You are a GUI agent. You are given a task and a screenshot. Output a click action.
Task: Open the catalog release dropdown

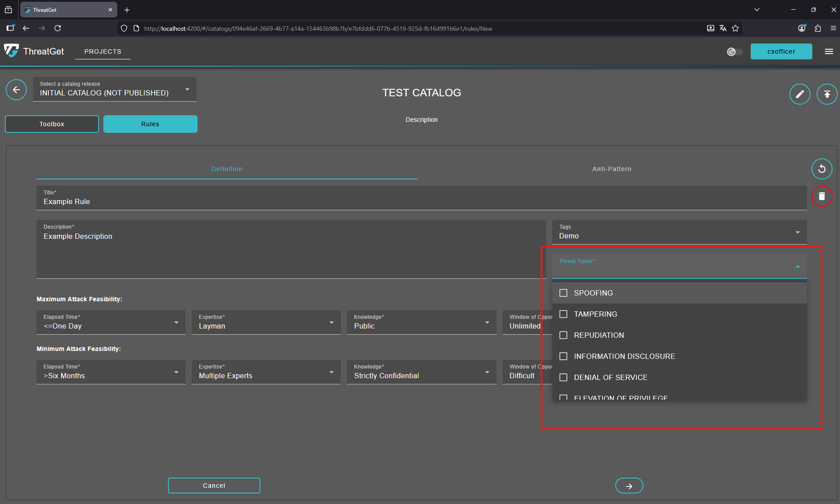pos(114,89)
